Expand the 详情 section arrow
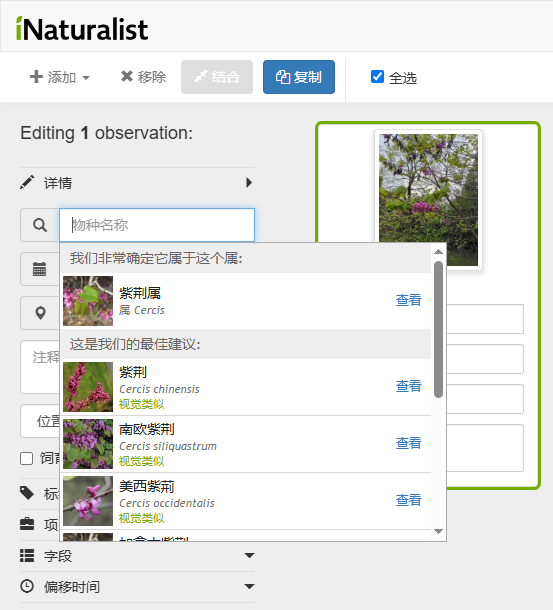553x610 pixels. [249, 182]
